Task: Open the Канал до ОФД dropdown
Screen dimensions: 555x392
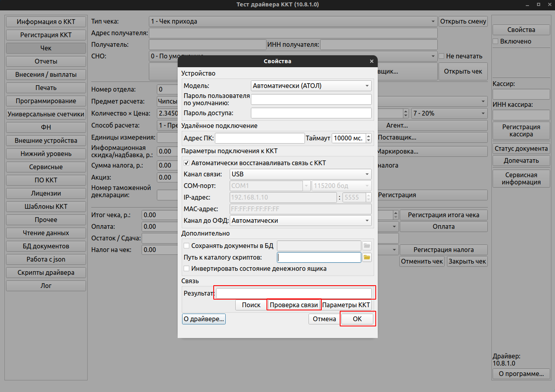Action: [x=300, y=220]
